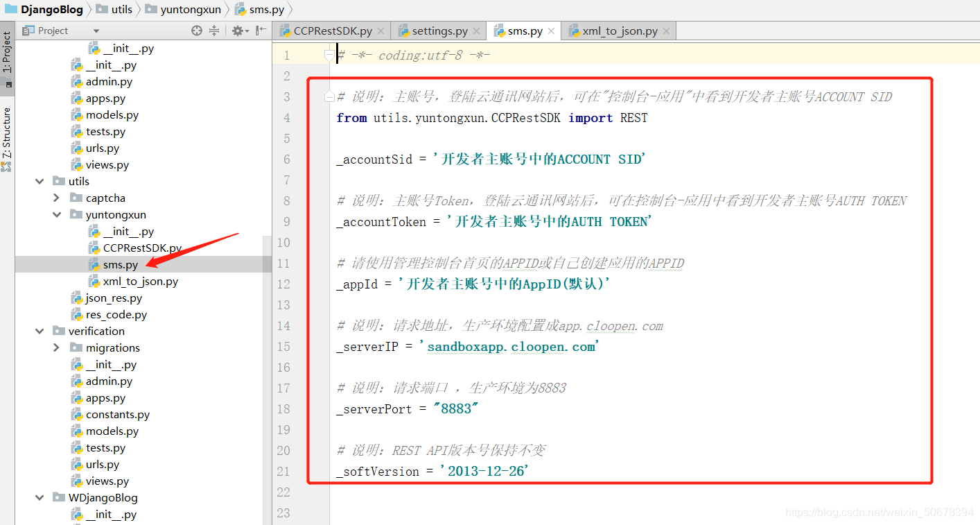Click the Python icon on sms.py editor tab

click(x=499, y=31)
